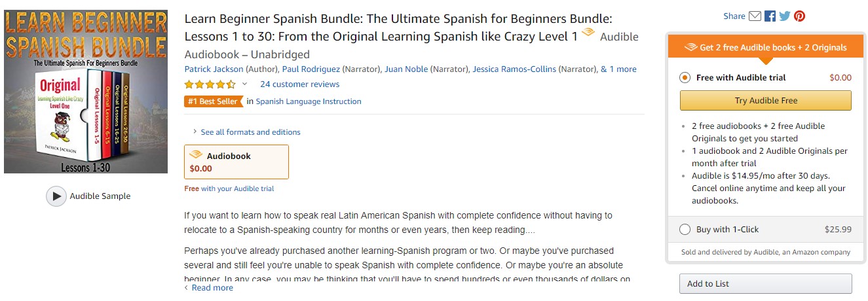Play the Audible Sample button
This screenshot has width=868, height=301.
(56, 196)
